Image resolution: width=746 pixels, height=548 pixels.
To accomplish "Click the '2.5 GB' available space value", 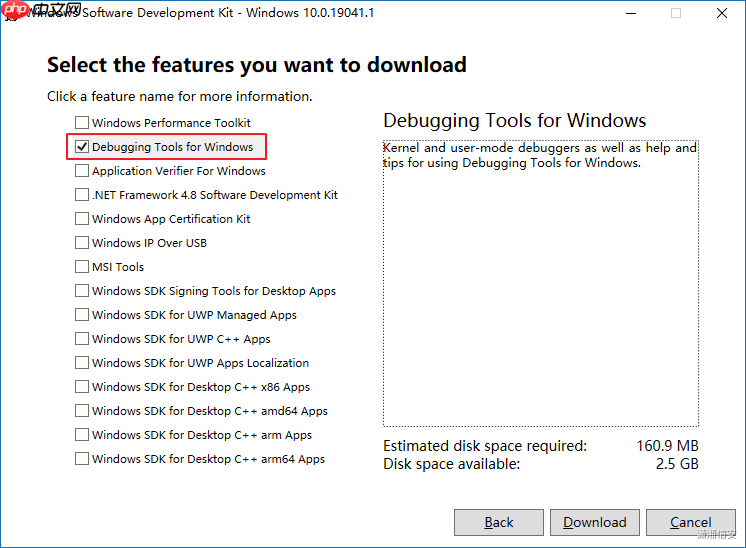I will tap(677, 464).
